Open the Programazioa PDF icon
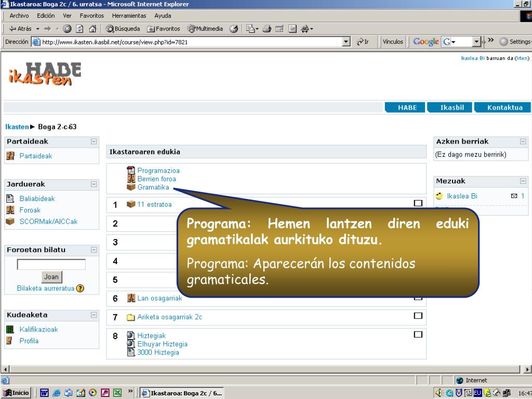This screenshot has height=399, width=532. (131, 170)
